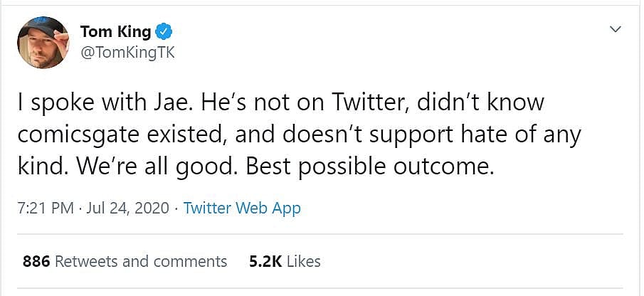Click the Retweets and comments label

point(141,261)
